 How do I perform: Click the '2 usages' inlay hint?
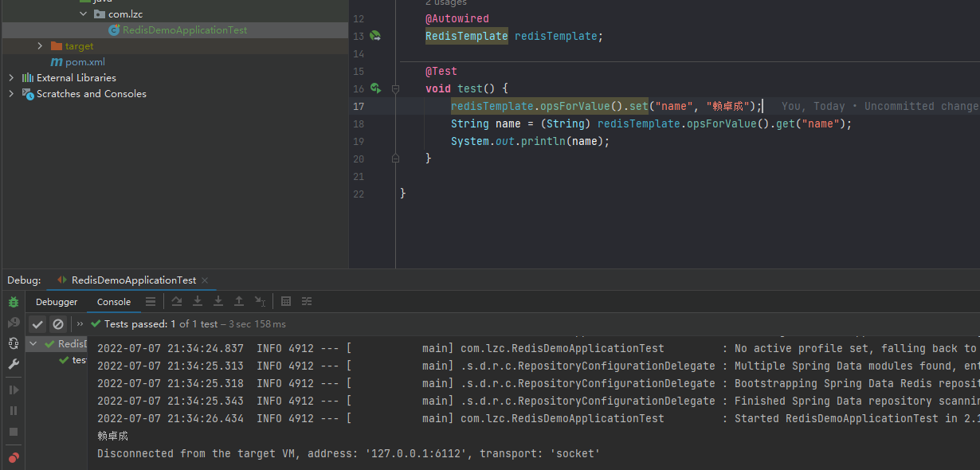pos(446,3)
